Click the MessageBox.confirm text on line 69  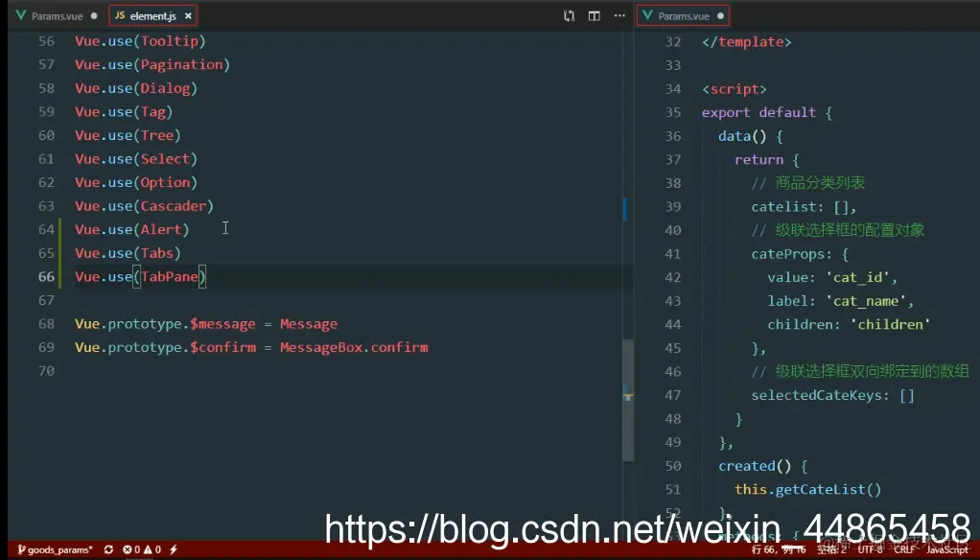tap(354, 347)
